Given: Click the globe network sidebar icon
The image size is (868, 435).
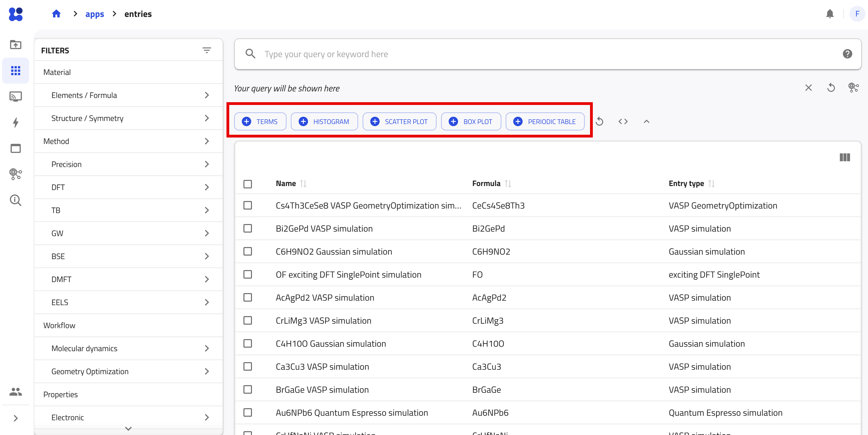Looking at the screenshot, I should pos(16,174).
